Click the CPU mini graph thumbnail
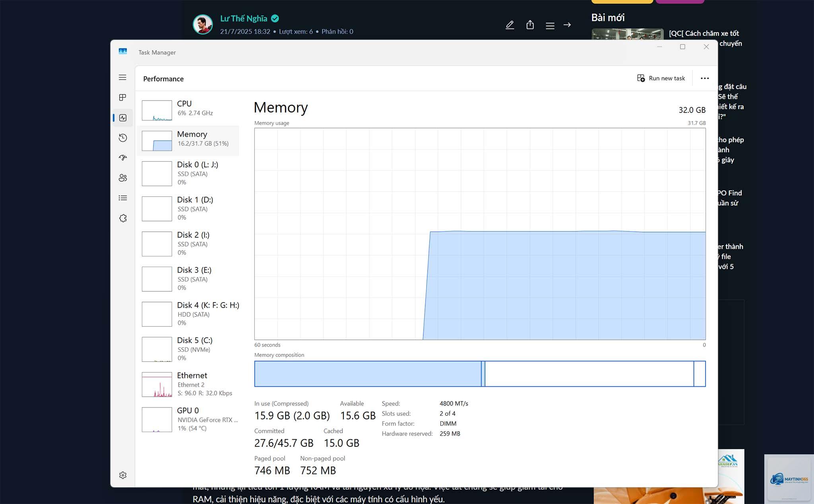 click(x=157, y=110)
